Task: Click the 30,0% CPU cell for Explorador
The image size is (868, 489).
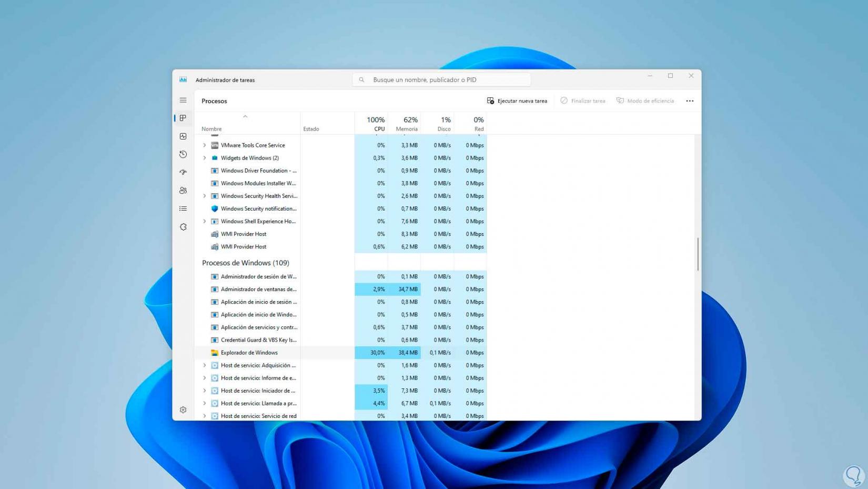Action: 371,353
